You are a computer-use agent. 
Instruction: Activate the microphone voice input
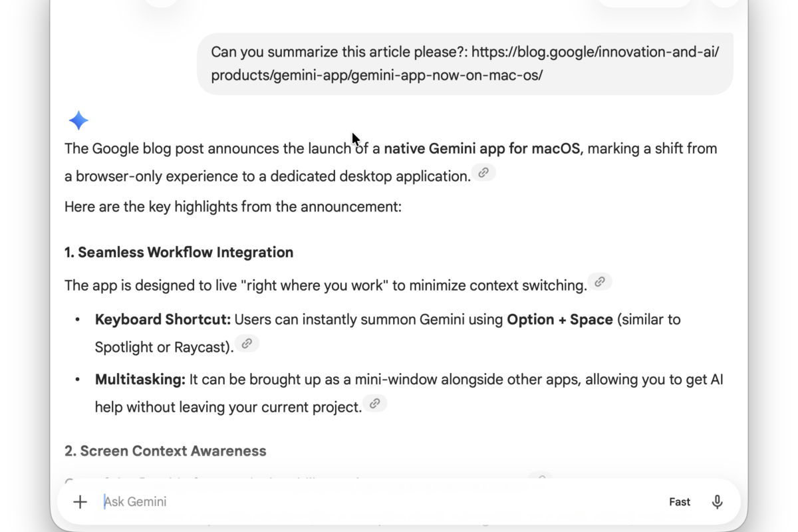click(x=717, y=502)
